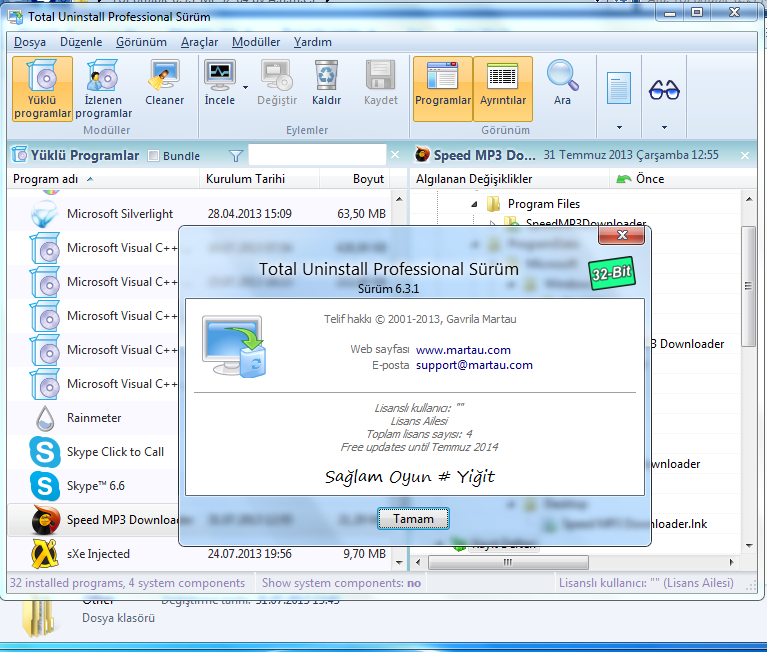Click the Tamam button

[413, 519]
